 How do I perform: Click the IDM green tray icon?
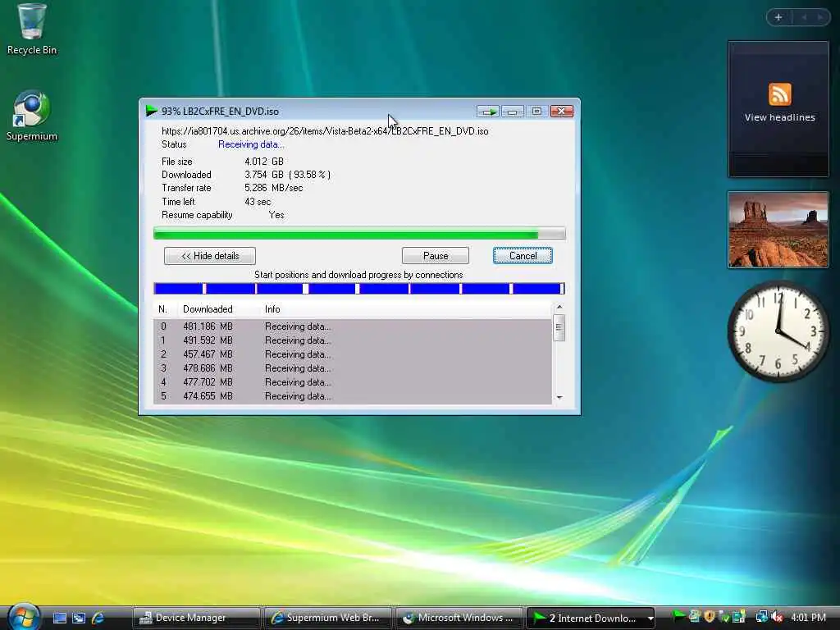[678, 617]
